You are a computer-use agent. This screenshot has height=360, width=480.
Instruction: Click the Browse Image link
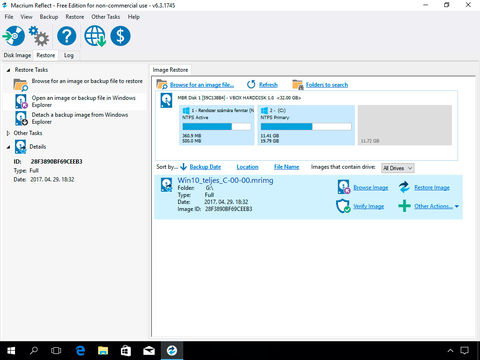coord(371,188)
